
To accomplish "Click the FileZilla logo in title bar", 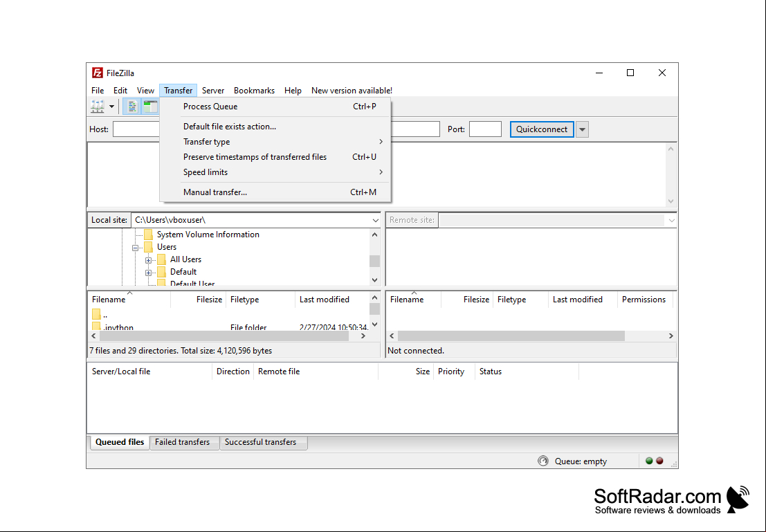I will (x=97, y=73).
